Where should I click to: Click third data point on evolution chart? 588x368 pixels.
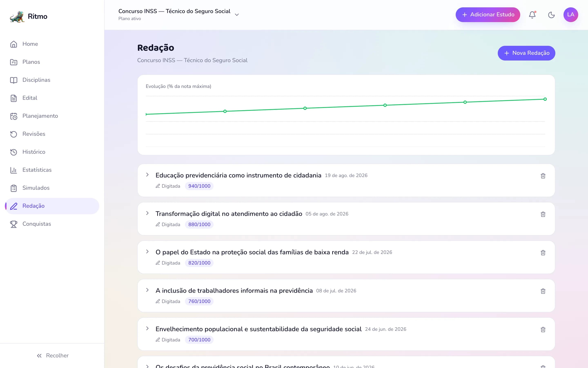(305, 108)
